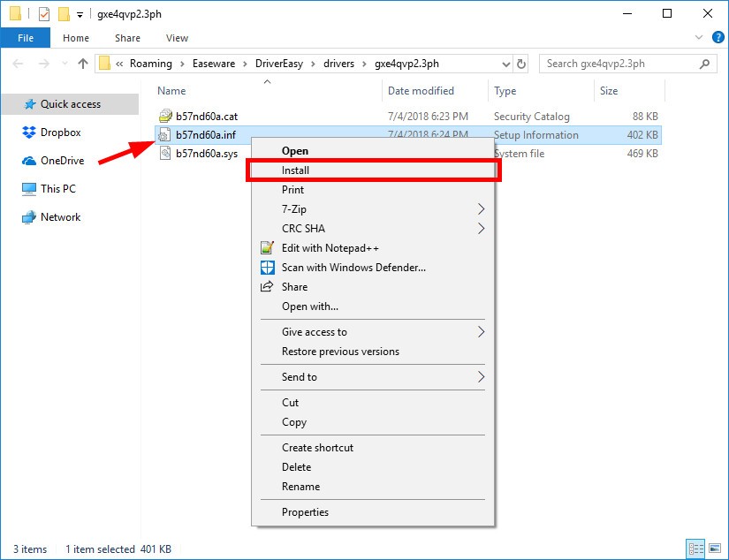Switch to the View ribbon tab
This screenshot has width=729, height=560.
[177, 38]
